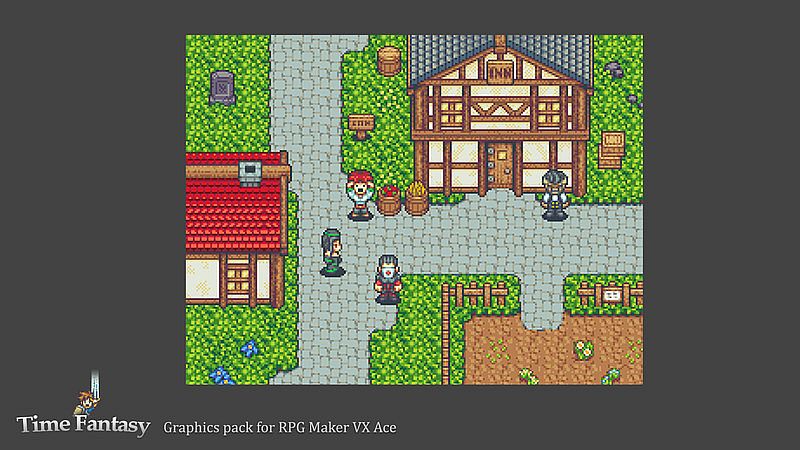Click the red-roofed house's lattice window
Image resolution: width=800 pixels, height=450 pixels.
tap(238, 279)
